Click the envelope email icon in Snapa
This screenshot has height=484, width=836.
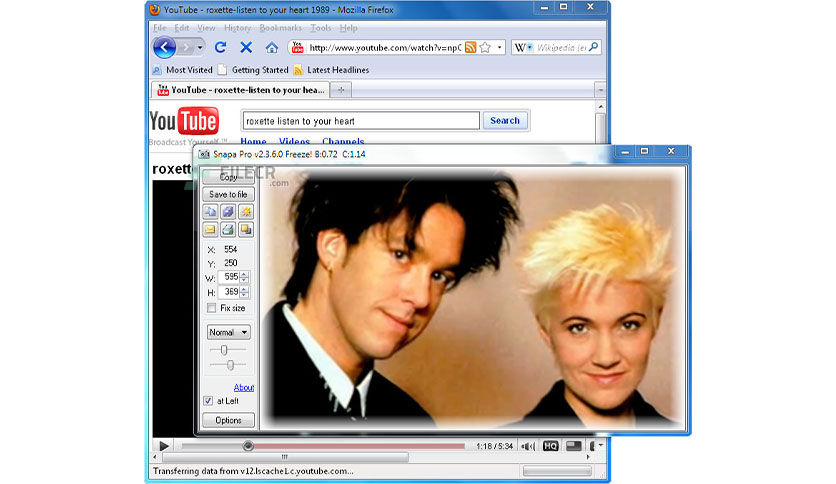211,230
